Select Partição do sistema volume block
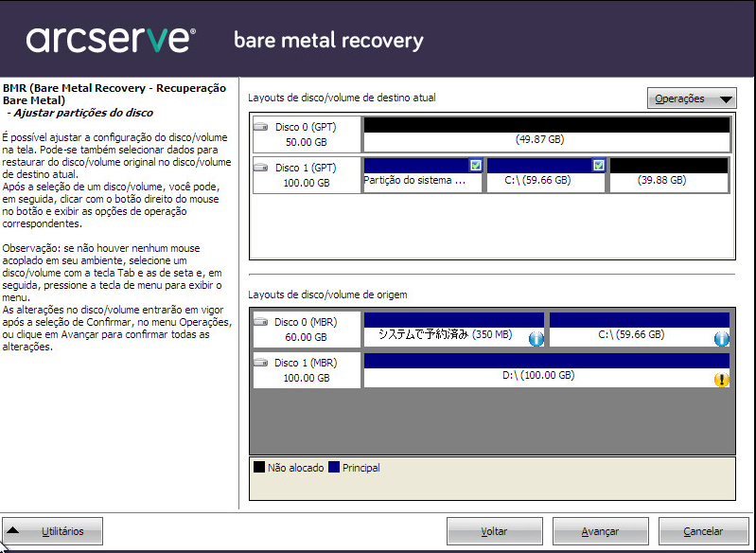 (423, 175)
